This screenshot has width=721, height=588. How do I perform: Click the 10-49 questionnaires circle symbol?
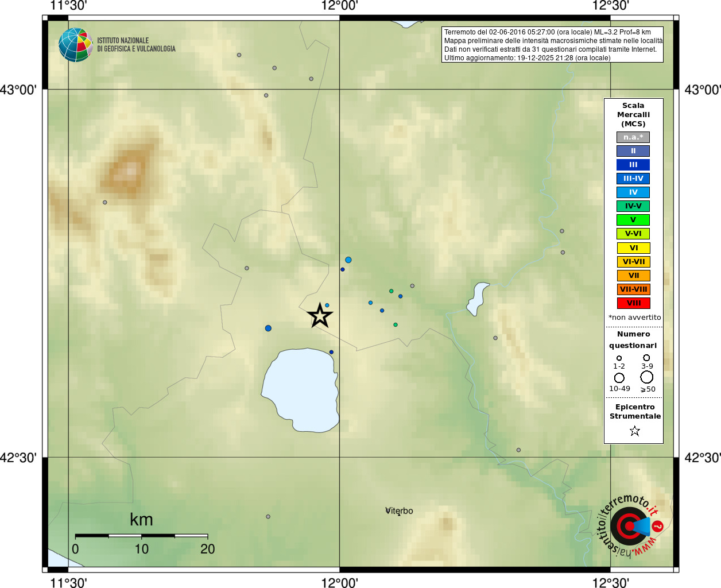(x=619, y=378)
